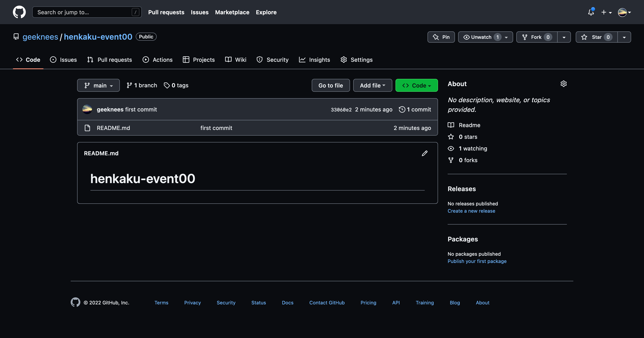Open the About section settings gear
The image size is (644, 338).
pos(563,84)
